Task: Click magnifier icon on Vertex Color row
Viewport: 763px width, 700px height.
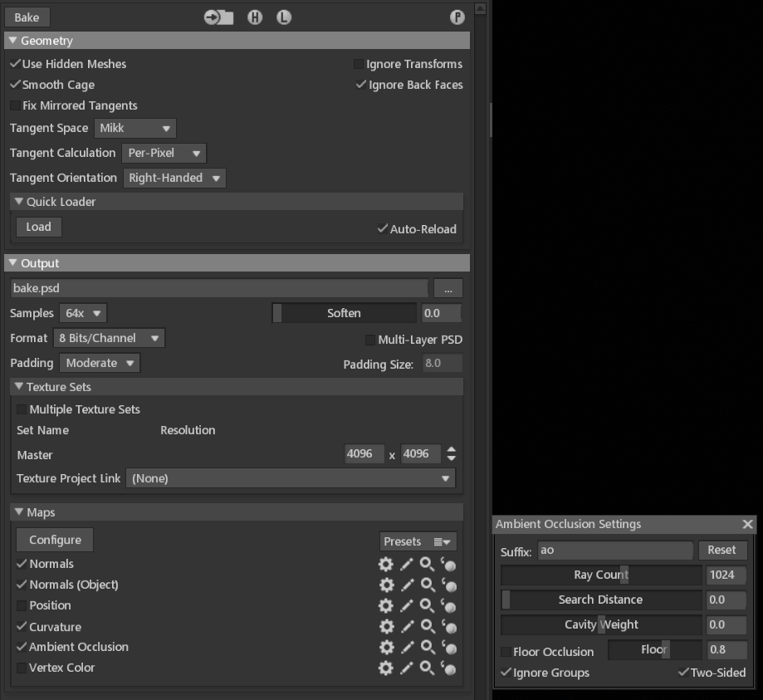Action: point(428,668)
